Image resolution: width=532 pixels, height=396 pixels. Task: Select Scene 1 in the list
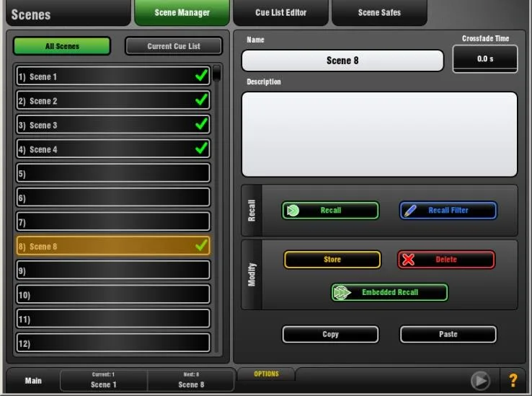(113, 76)
